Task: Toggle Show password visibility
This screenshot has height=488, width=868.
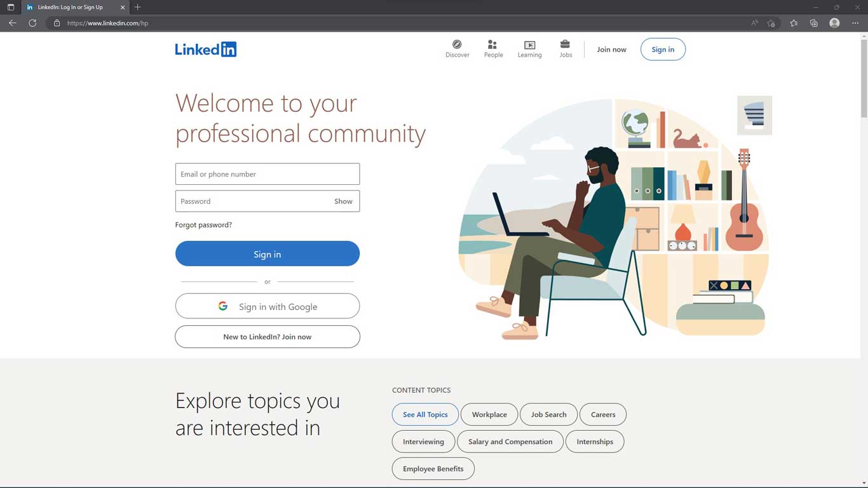Action: pyautogui.click(x=343, y=201)
